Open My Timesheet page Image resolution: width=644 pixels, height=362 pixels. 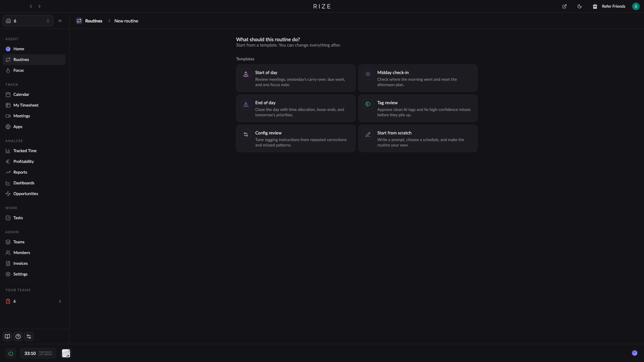point(34,105)
